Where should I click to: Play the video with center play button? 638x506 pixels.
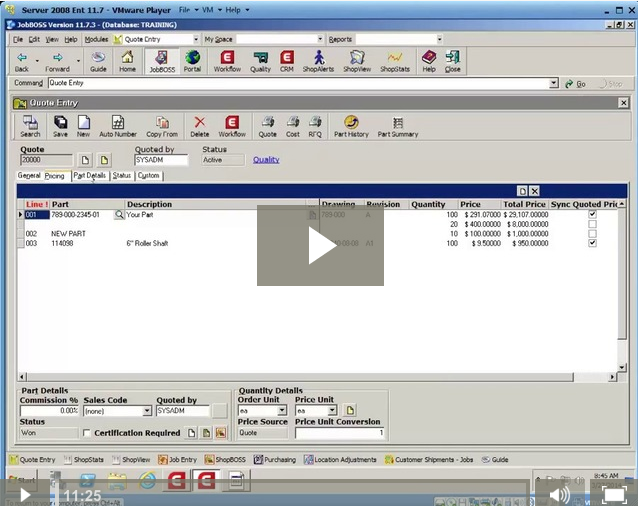[320, 245]
